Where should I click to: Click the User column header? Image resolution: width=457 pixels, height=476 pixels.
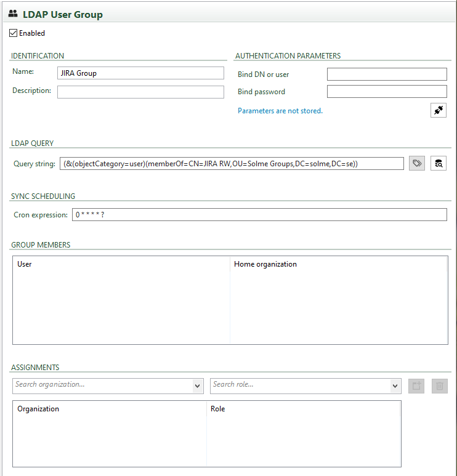[x=25, y=264]
